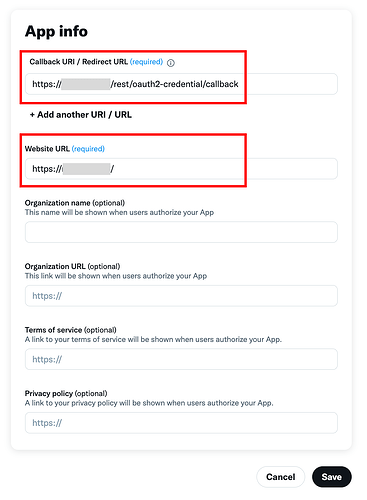Click into the Organization name text box
Image resolution: width=367 pixels, height=500 pixels.
tap(181, 232)
